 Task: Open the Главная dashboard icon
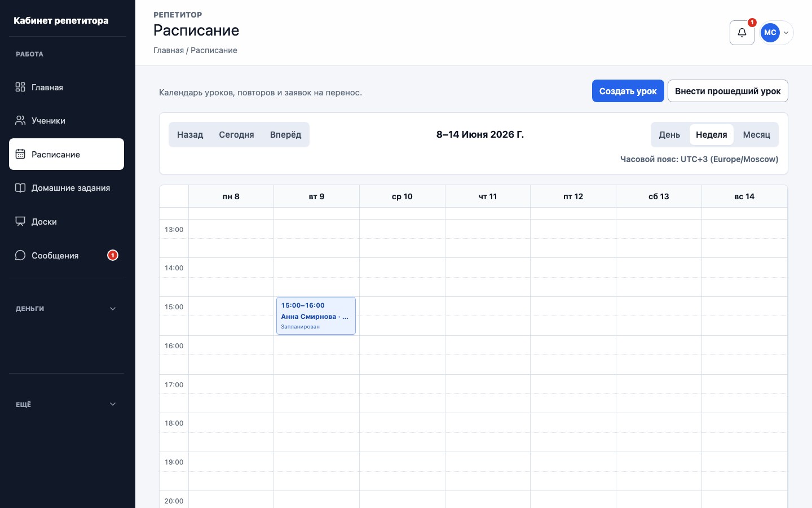pyautogui.click(x=20, y=87)
